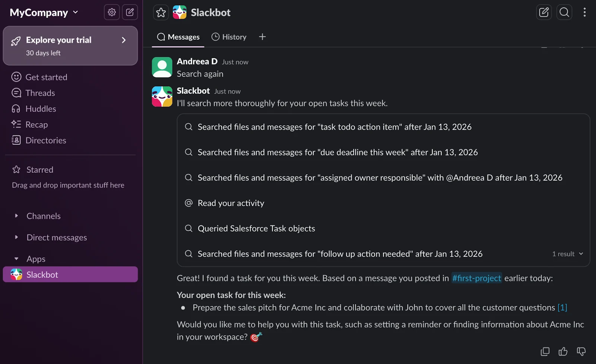Image resolution: width=596 pixels, height=364 pixels.
Task: Give thumbs down to Slackbot response
Action: (x=581, y=351)
